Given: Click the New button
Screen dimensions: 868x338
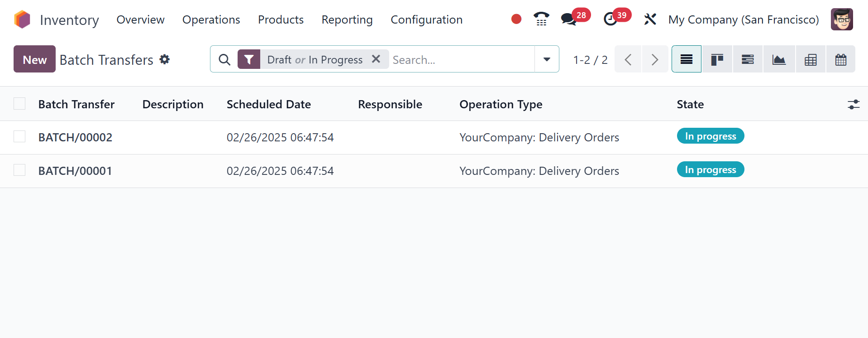Looking at the screenshot, I should 34,59.
